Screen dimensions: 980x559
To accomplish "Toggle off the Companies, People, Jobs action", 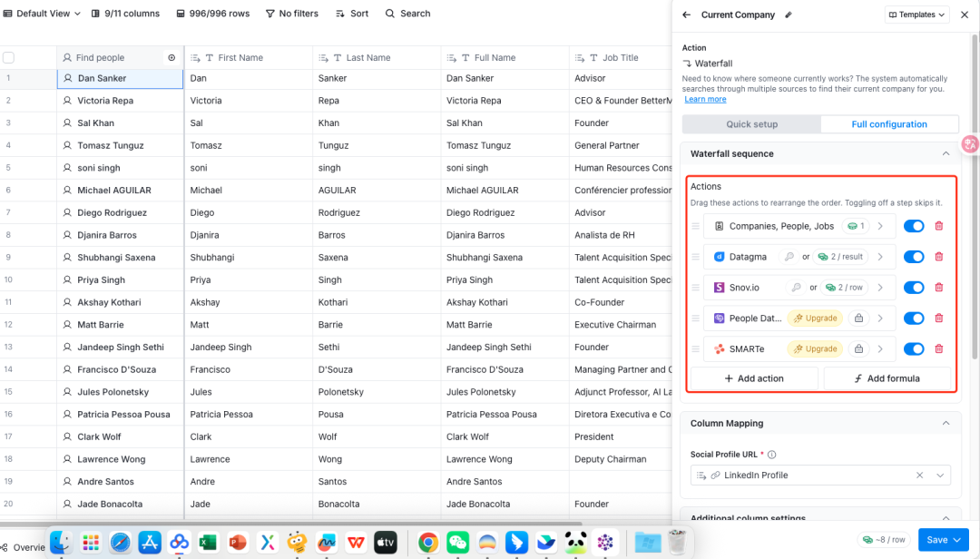I will pos(913,226).
